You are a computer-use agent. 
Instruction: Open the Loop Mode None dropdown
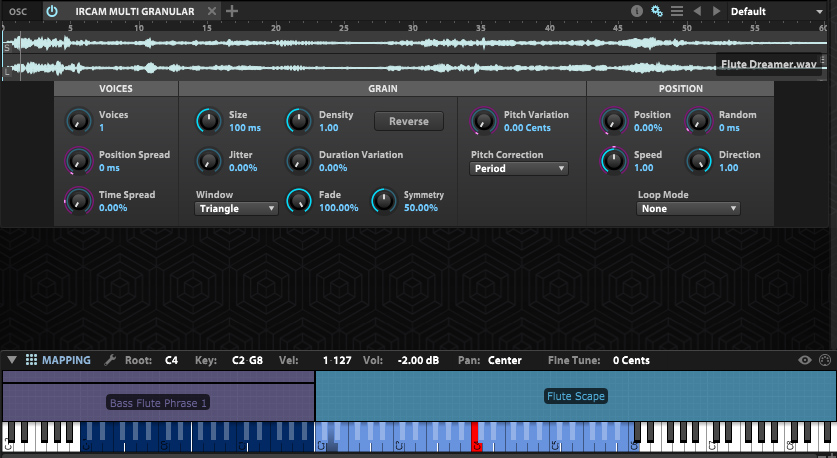point(688,209)
